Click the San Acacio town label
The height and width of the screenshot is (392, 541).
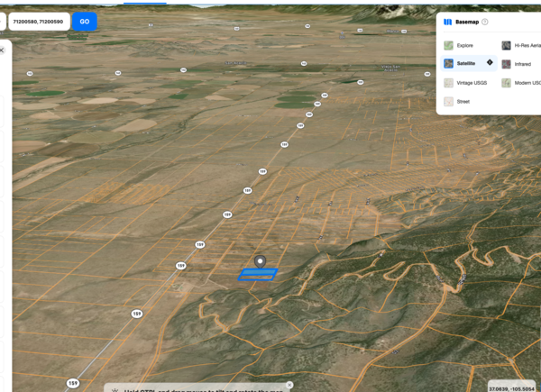[235, 63]
